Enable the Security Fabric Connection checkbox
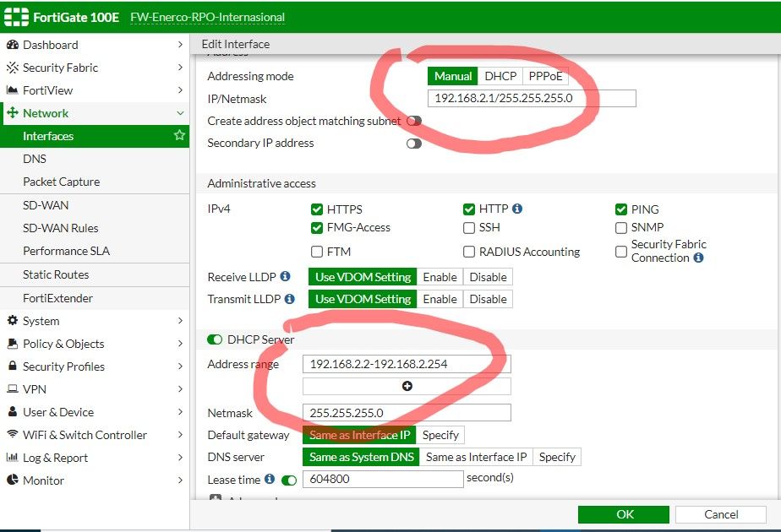The width and height of the screenshot is (781, 532). click(620, 252)
